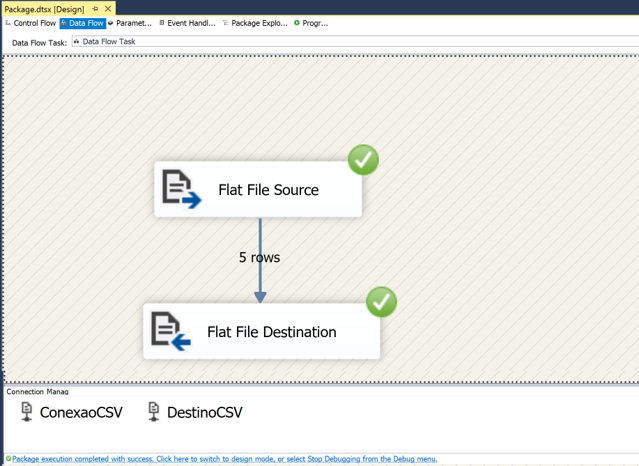
Task: Click the '5 rows' path label
Action: [260, 257]
